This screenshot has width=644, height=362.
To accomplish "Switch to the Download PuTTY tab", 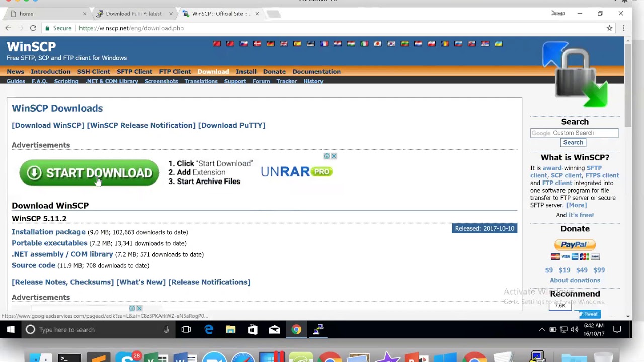I will (x=133, y=14).
